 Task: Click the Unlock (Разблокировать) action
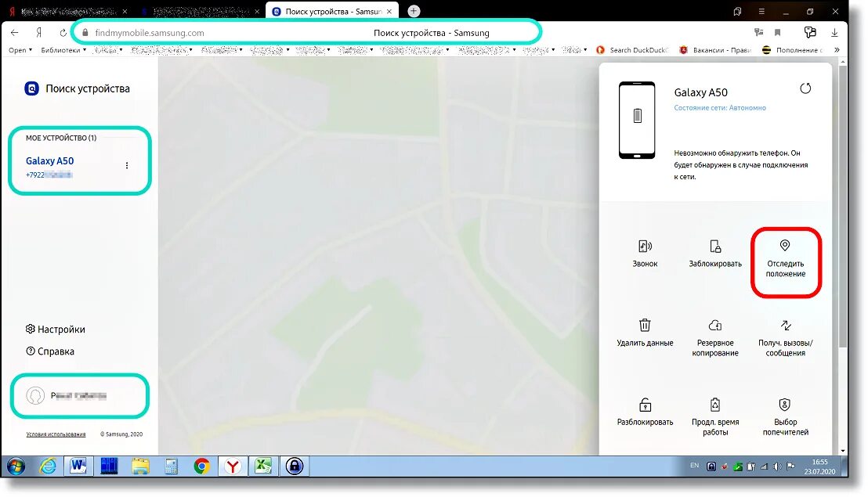tap(645, 412)
